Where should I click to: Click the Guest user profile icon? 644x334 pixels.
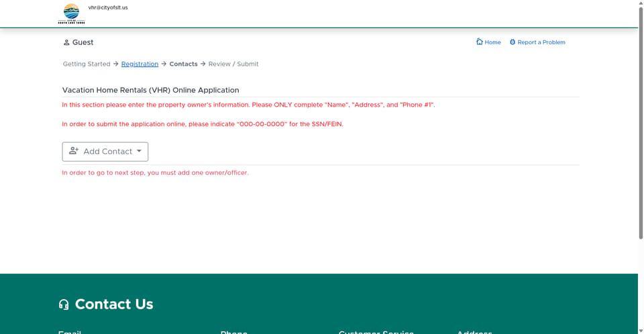coord(66,42)
